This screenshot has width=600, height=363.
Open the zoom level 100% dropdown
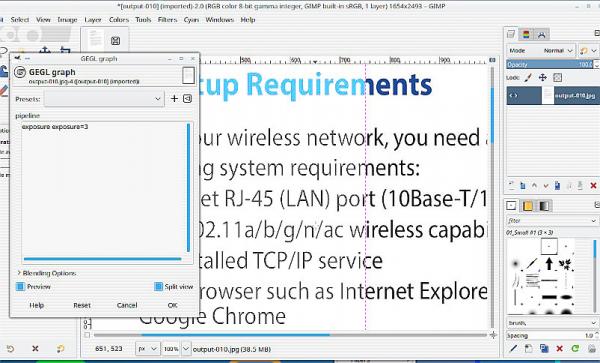(186, 349)
